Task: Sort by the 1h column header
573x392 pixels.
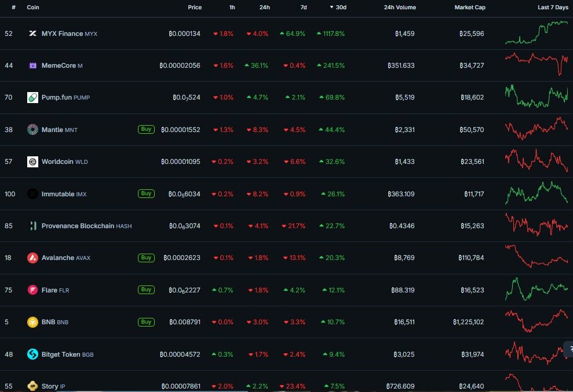Action: click(x=232, y=8)
